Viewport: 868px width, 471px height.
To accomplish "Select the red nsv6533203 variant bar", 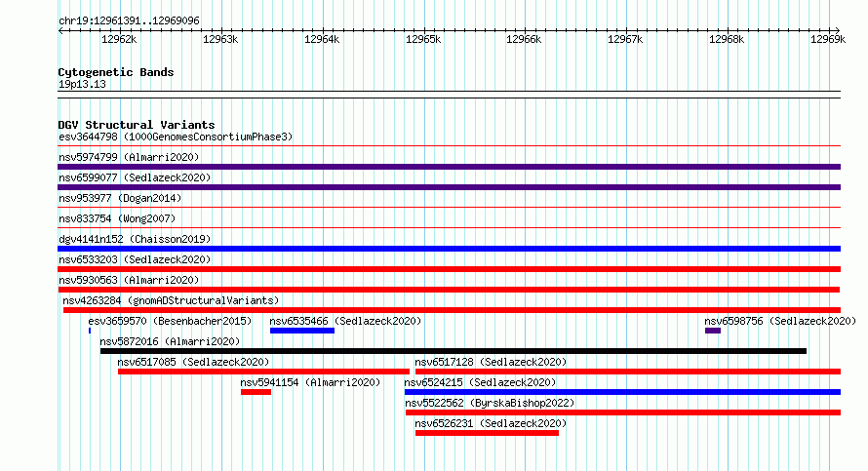I will point(449,269).
